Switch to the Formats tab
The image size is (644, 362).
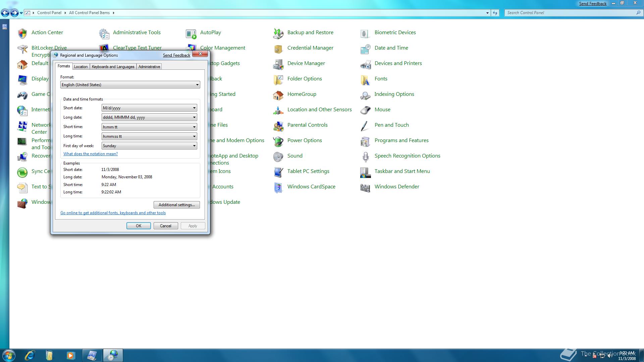[x=64, y=66]
